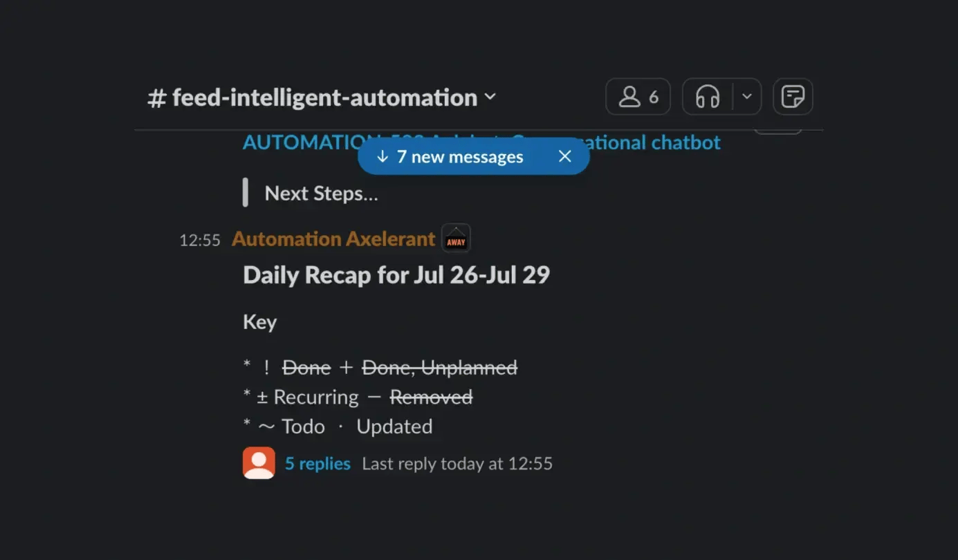Start a huddle with the headphones icon

tap(708, 97)
